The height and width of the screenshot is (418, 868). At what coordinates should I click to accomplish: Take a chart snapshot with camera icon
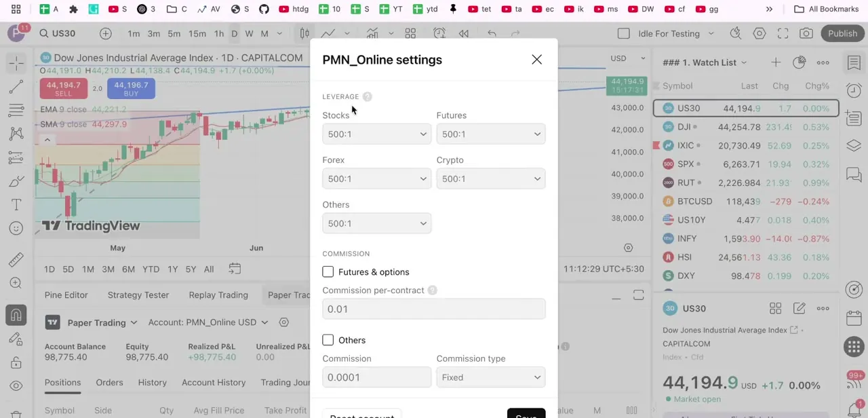coord(806,33)
